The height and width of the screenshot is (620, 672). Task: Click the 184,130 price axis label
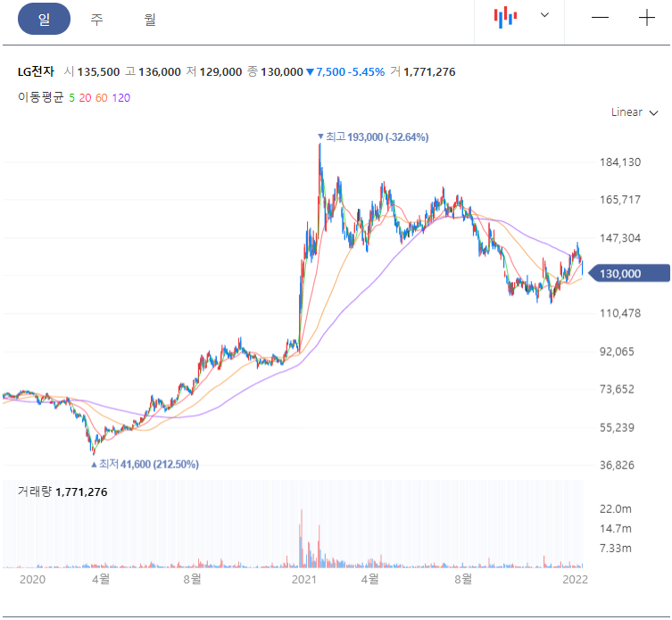tap(619, 162)
